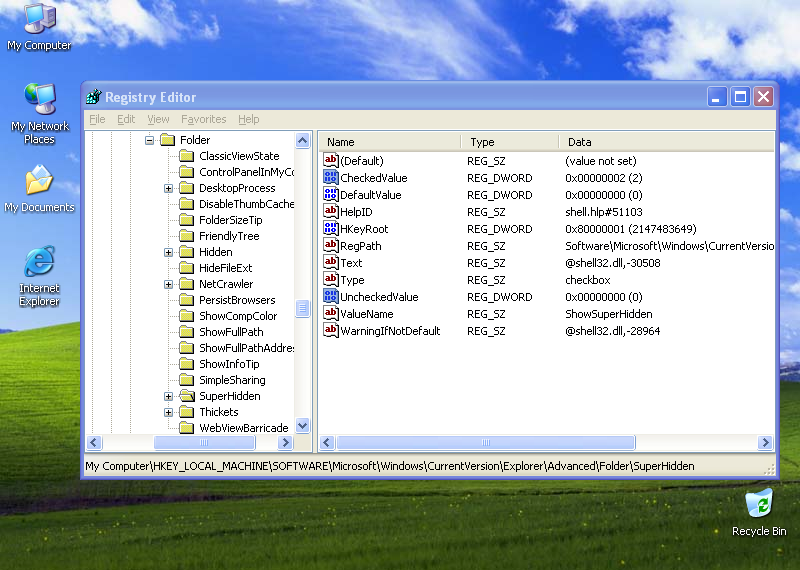Click the HKeyRoot DWORD icon
The width and height of the screenshot is (800, 570).
click(x=331, y=229)
